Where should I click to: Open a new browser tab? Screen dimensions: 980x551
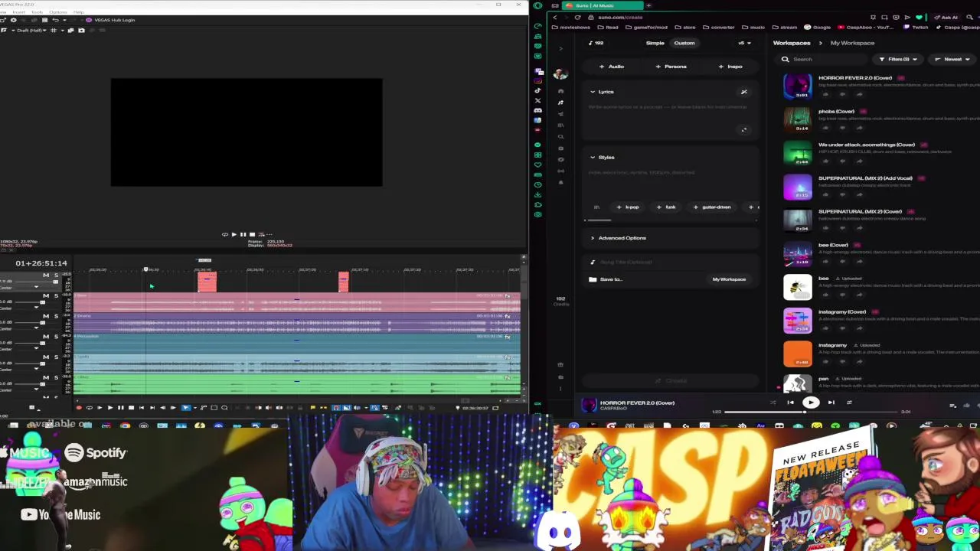[x=648, y=5]
